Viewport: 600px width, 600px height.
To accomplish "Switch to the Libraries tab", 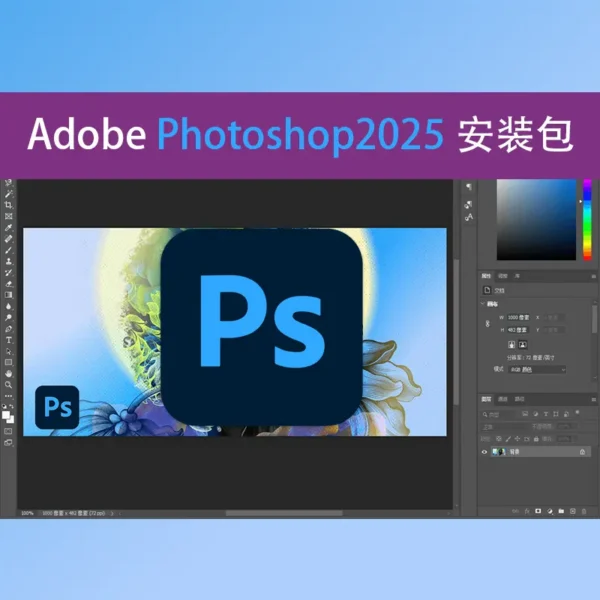I will coord(517,276).
